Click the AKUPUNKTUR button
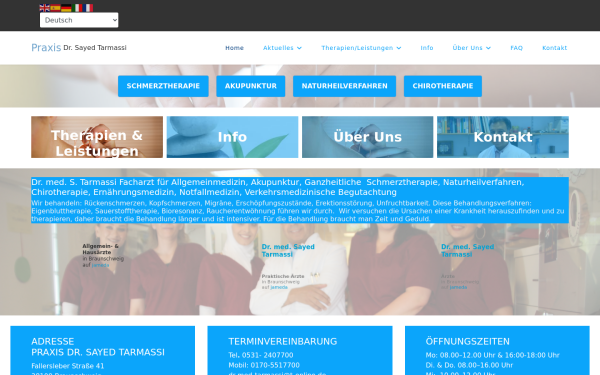600x375 pixels. coord(251,86)
